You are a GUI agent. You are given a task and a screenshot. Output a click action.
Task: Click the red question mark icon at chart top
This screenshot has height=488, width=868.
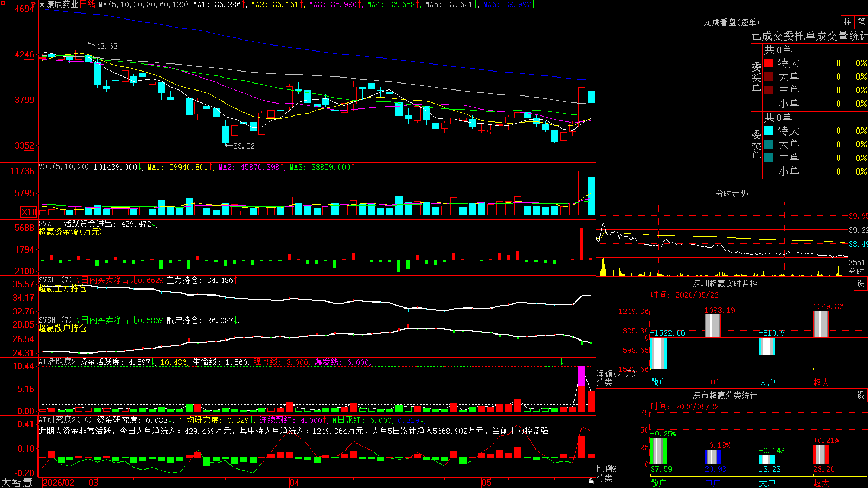[33, 4]
